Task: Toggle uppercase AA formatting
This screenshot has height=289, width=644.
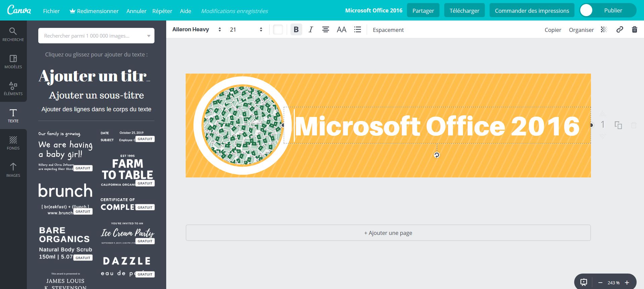Action: click(x=341, y=30)
